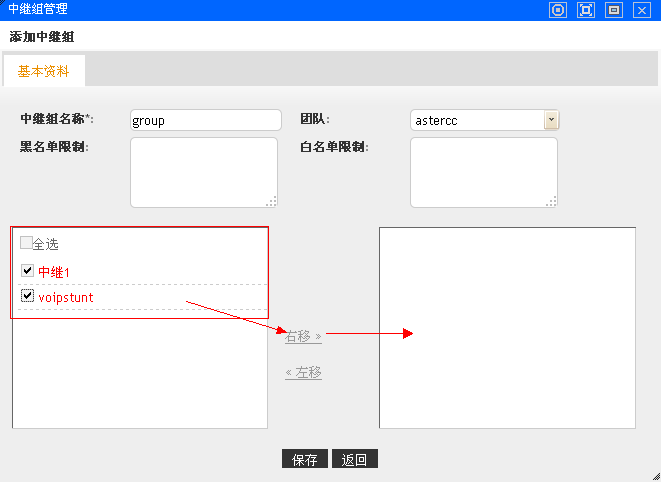661x482 pixels.
Task: Click the 中继组名称 field containing group
Action: click(x=206, y=120)
